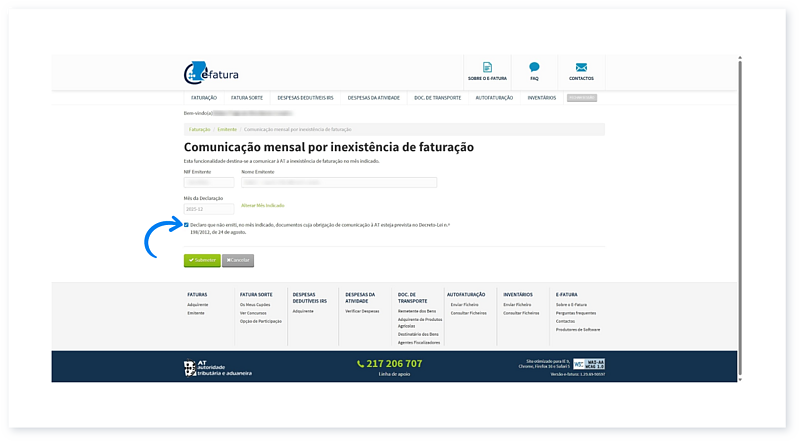Click the Mês da Declaração field
800x442 pixels.
(209, 209)
